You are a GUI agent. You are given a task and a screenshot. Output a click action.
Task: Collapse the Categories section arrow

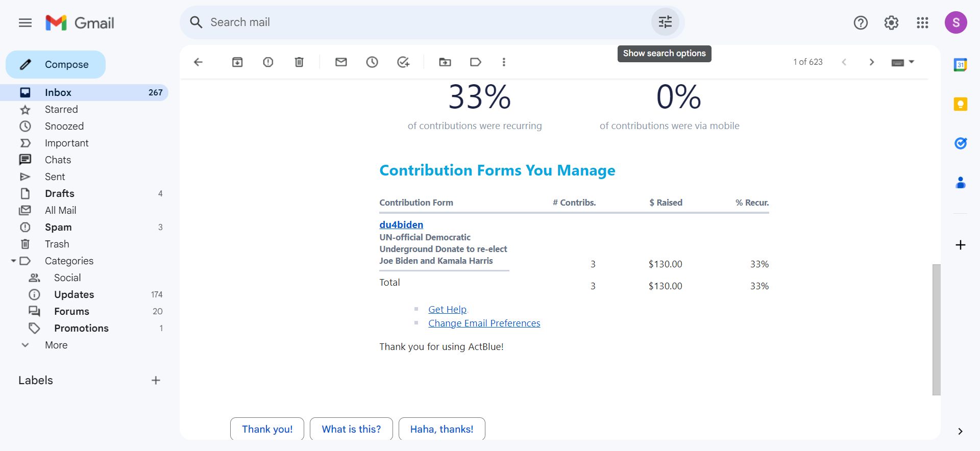click(x=13, y=261)
